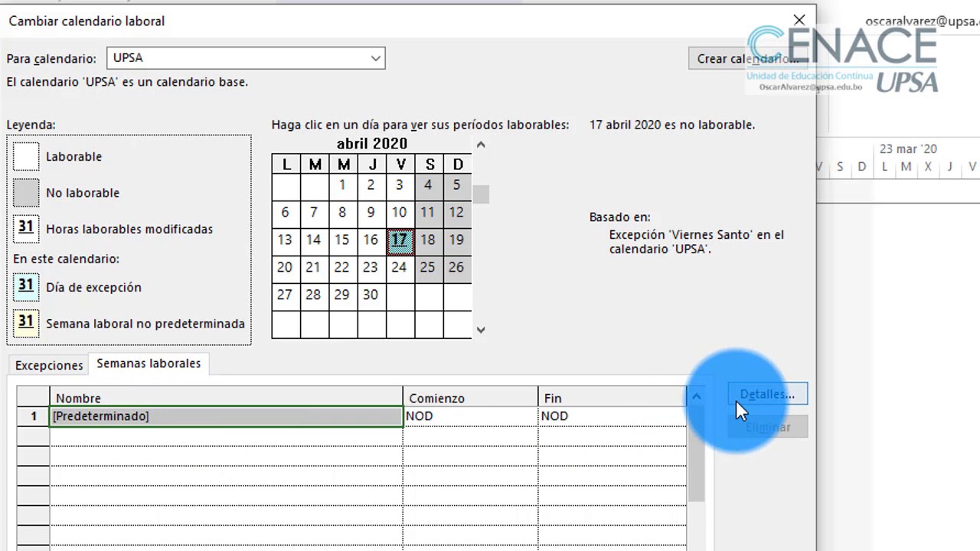The height and width of the screenshot is (551, 980).
Task: Click Saturday April 25 in calendar
Action: [x=428, y=267]
